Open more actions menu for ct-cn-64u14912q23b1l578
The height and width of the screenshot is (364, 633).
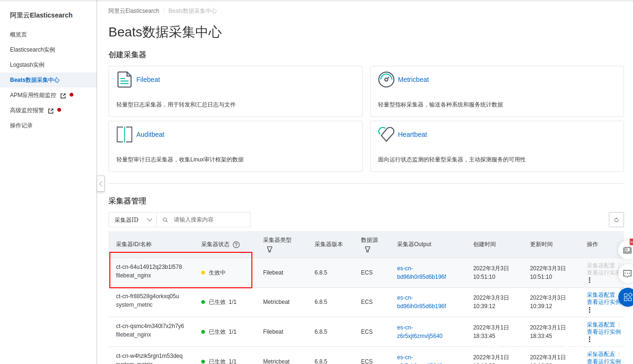pos(589,280)
